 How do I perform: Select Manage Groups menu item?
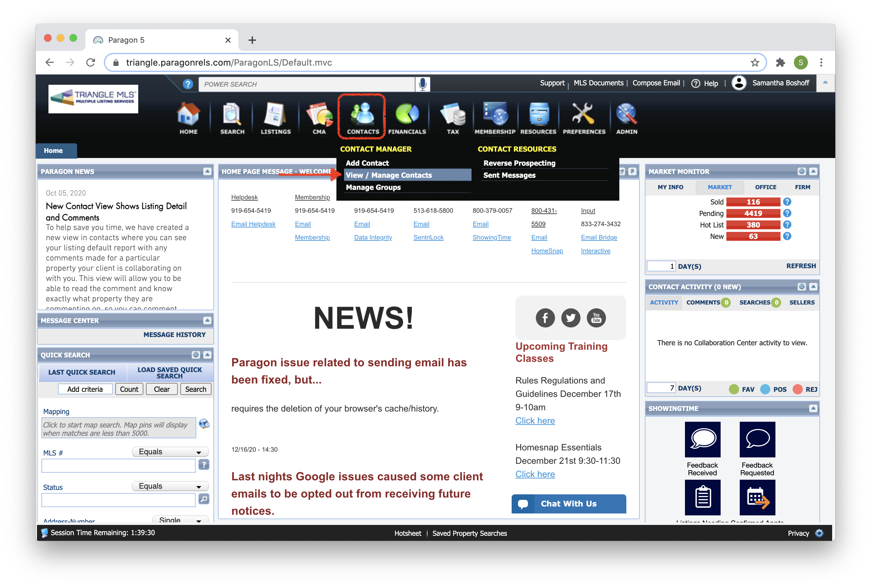coord(373,187)
